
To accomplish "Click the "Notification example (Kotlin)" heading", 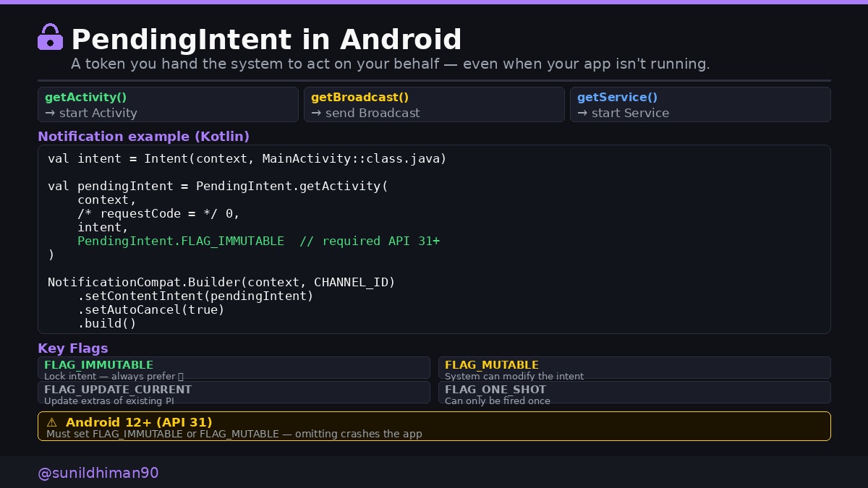I will pyautogui.click(x=143, y=137).
